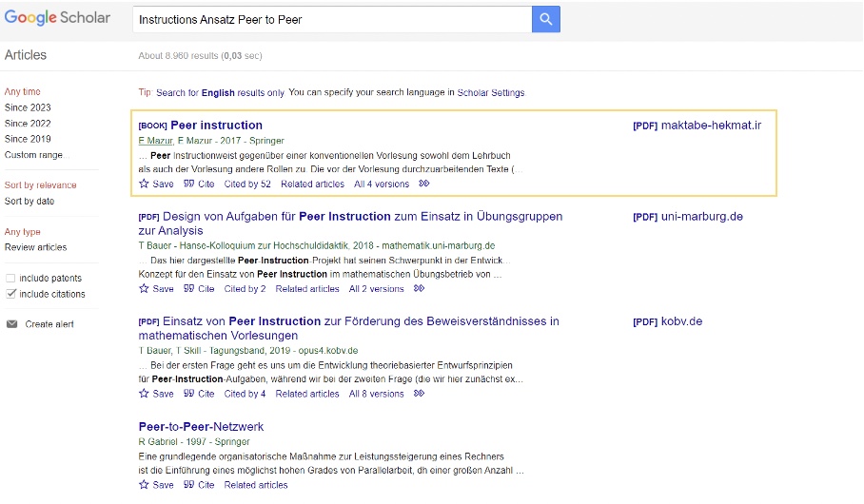Open Cited by 52 link
This screenshot has width=864, height=504.
tap(247, 184)
